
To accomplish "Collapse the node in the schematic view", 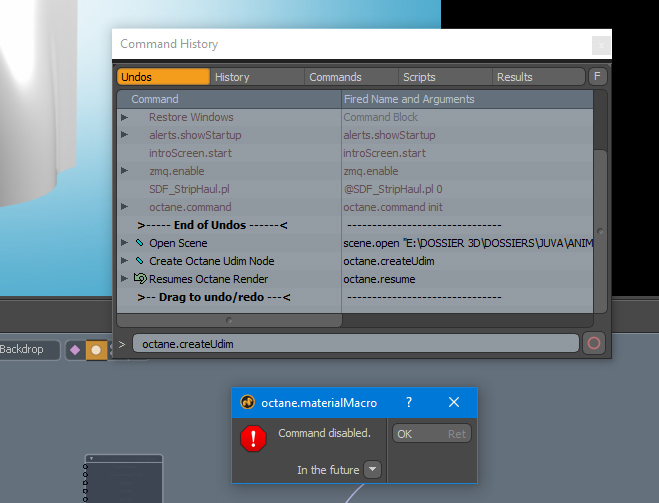I will click(x=92, y=458).
